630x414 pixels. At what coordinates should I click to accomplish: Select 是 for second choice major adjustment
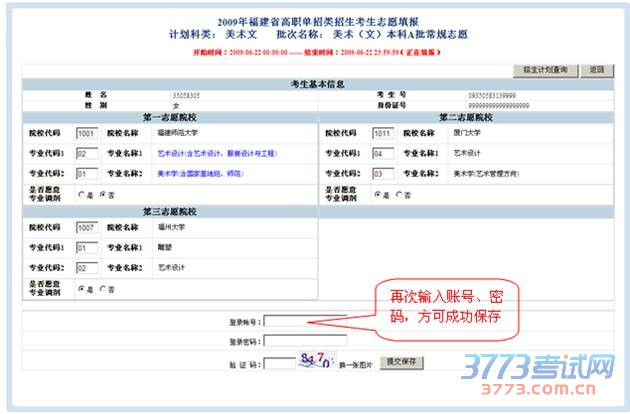375,195
